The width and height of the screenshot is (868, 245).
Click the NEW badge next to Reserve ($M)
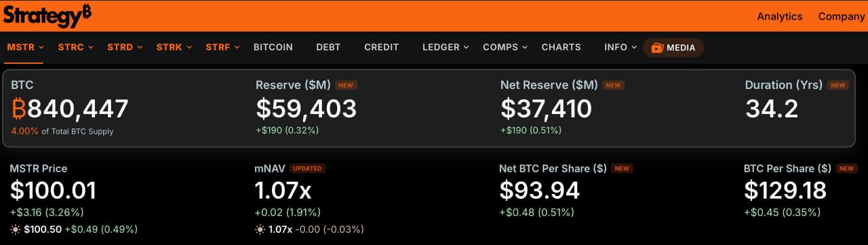(x=346, y=86)
